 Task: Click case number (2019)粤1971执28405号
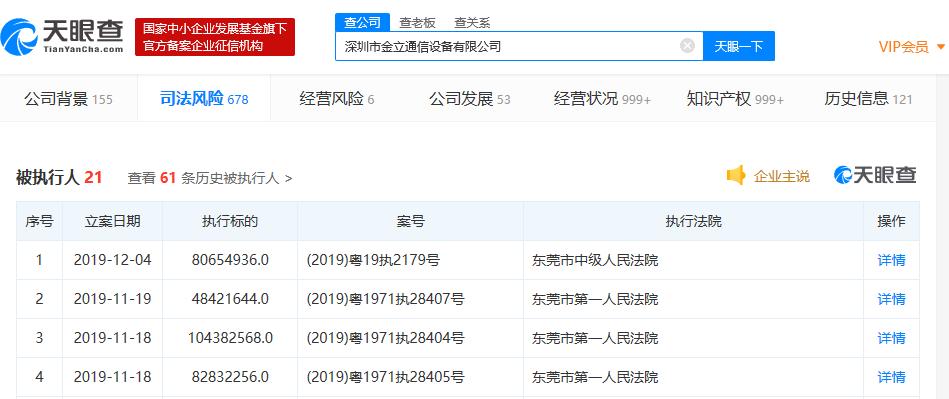(386, 377)
